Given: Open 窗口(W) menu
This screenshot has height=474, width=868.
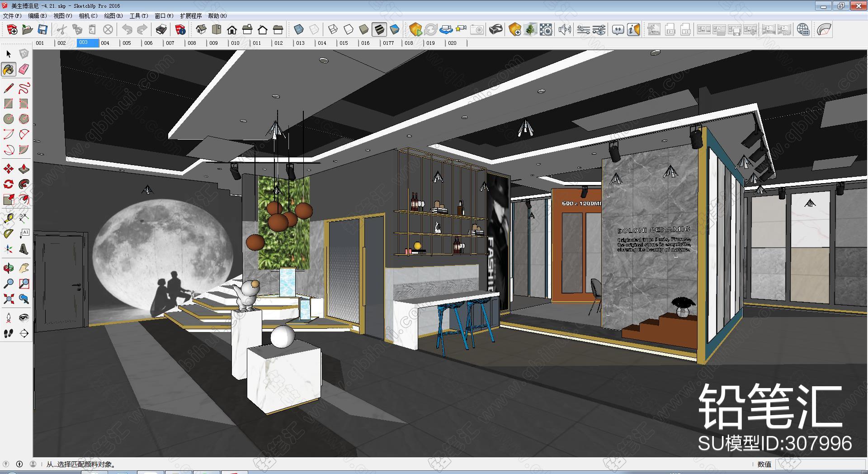Looking at the screenshot, I should [164, 16].
